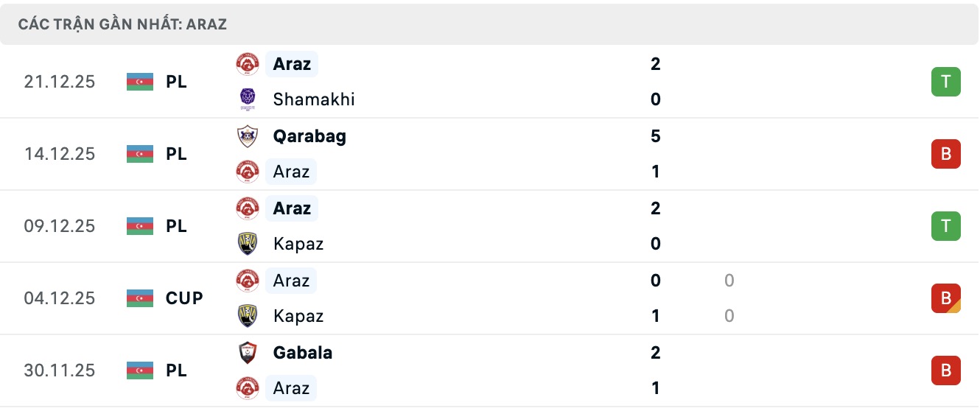Viewport: 980px width, 411px height.
Task: Click the Qarabag club crest
Action: 248,136
